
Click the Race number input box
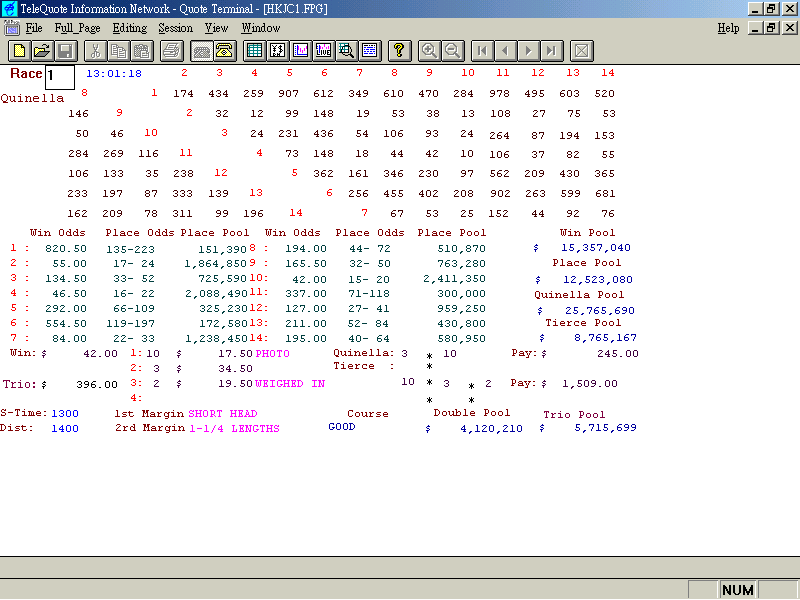[60, 77]
